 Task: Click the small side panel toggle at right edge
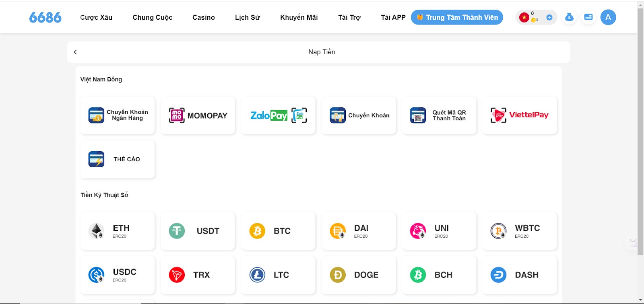pyautogui.click(x=633, y=241)
